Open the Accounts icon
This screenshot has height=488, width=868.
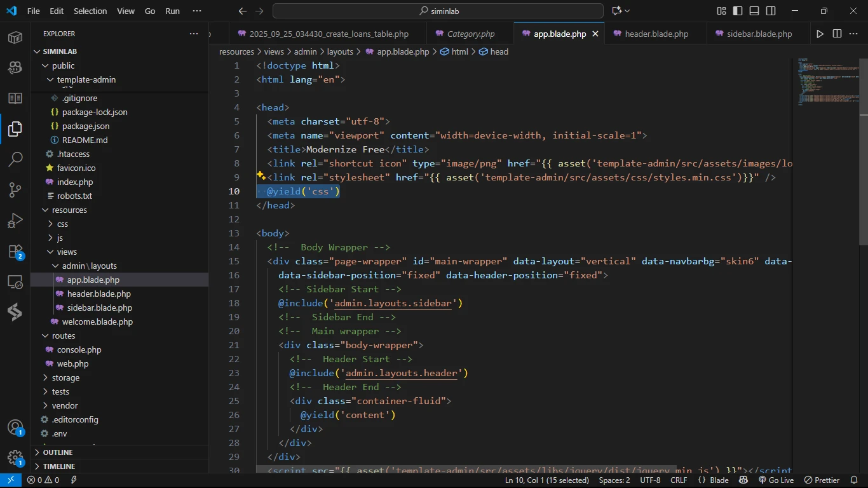pos(15,427)
